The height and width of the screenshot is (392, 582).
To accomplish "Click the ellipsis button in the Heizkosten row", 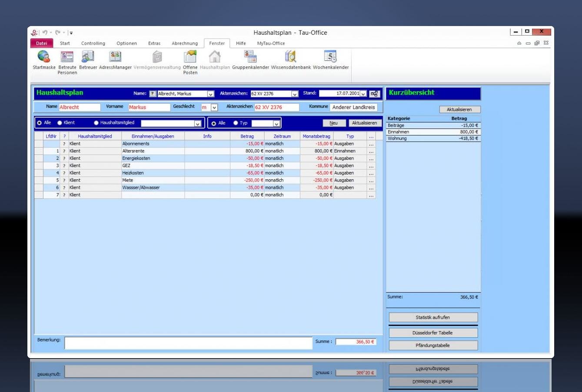I will point(371,173).
